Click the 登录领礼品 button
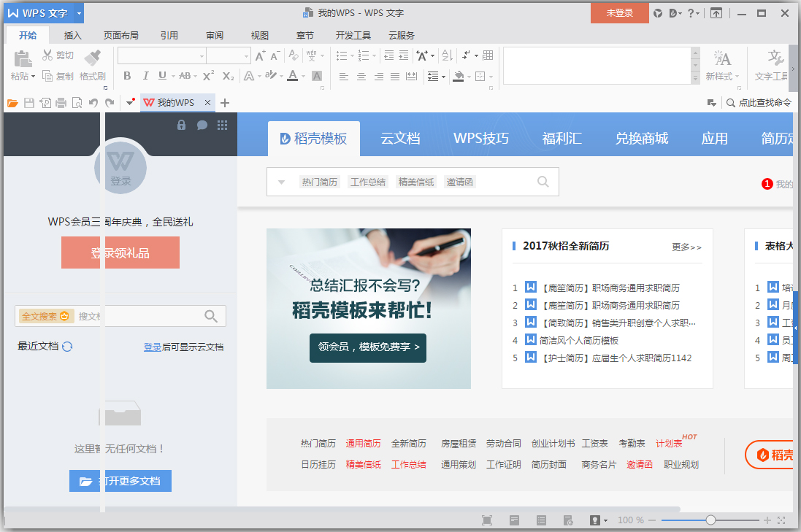This screenshot has width=801, height=532. coord(120,252)
